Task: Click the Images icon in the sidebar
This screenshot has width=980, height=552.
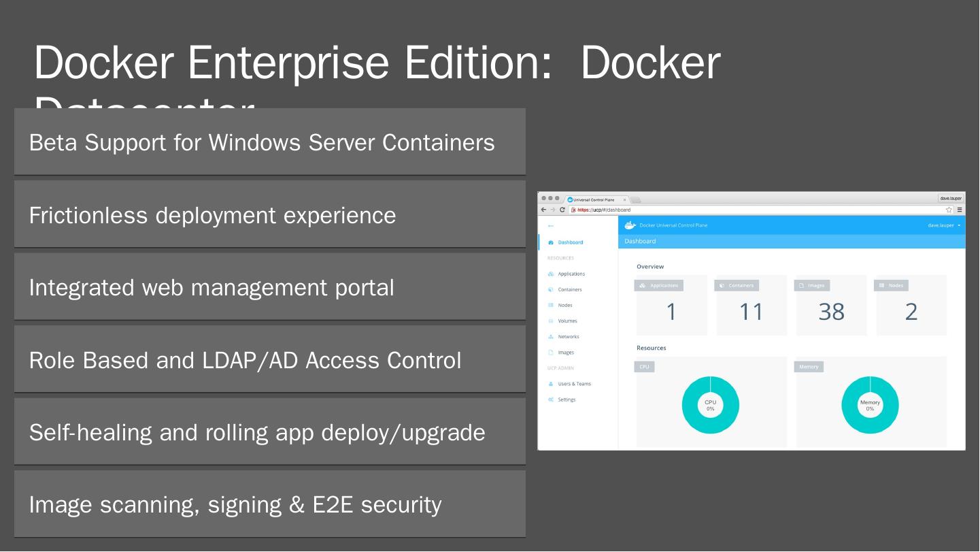Action: 551,353
